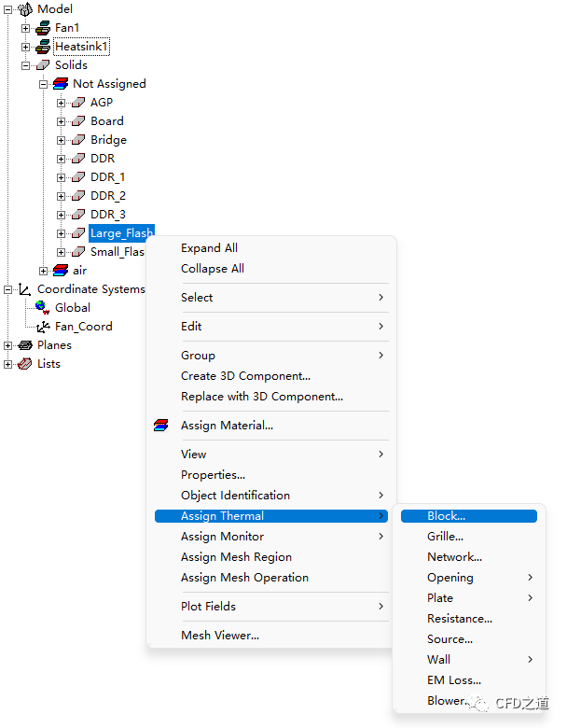Choose Block... from Assign Thermal submenu
Image resolution: width=567 pixels, height=728 pixels.
pos(446,516)
